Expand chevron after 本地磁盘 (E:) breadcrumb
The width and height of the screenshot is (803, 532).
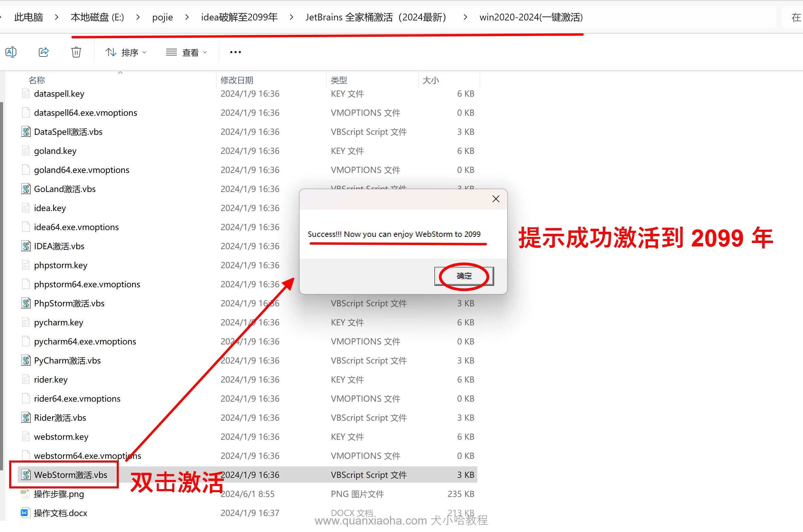tap(138, 17)
